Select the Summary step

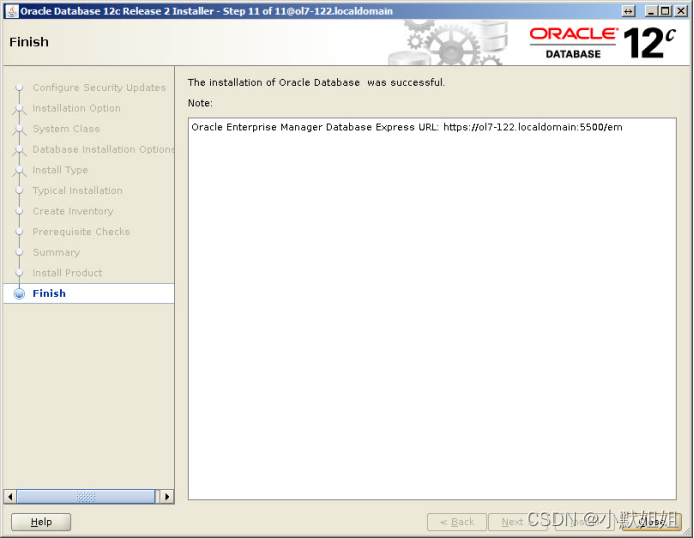(56, 252)
